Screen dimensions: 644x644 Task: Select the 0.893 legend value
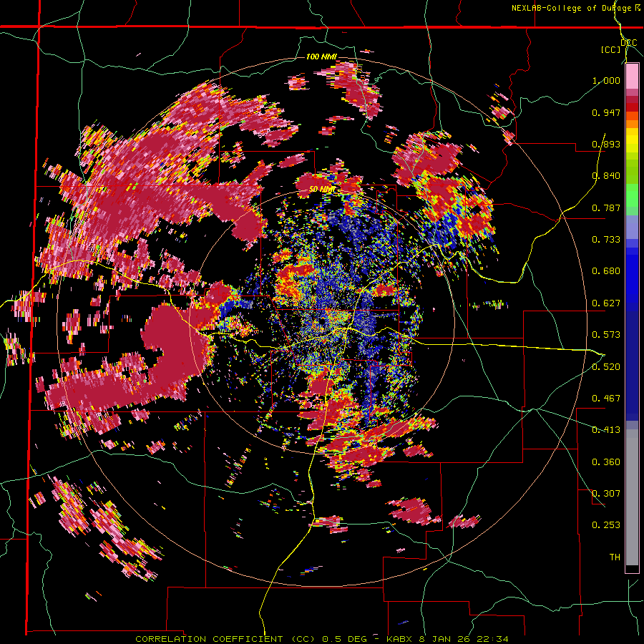pos(606,144)
